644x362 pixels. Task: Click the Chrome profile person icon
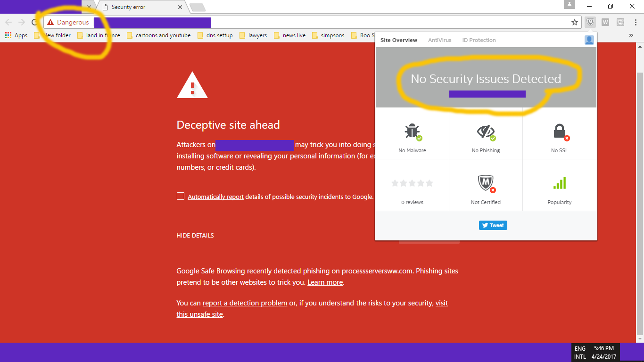point(570,5)
